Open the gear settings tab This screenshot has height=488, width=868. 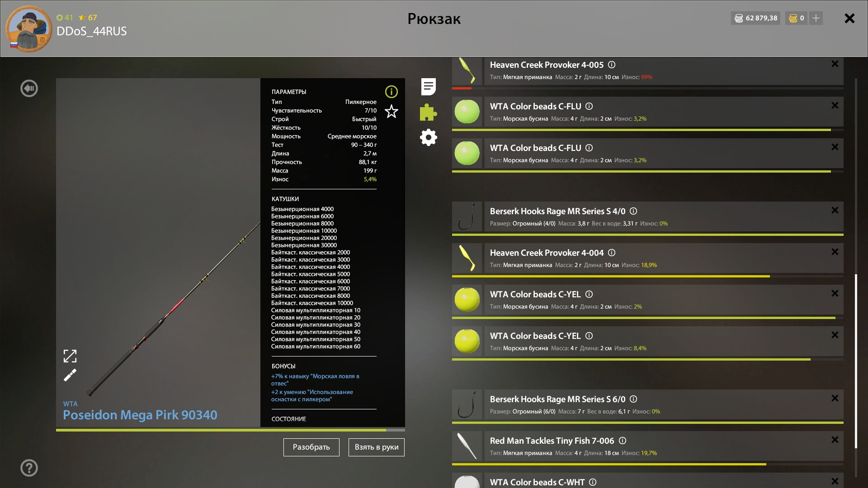coord(428,137)
